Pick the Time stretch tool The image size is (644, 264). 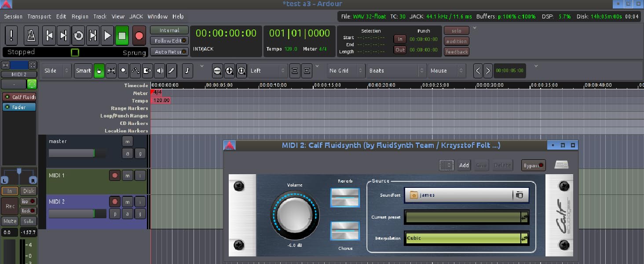tap(147, 70)
